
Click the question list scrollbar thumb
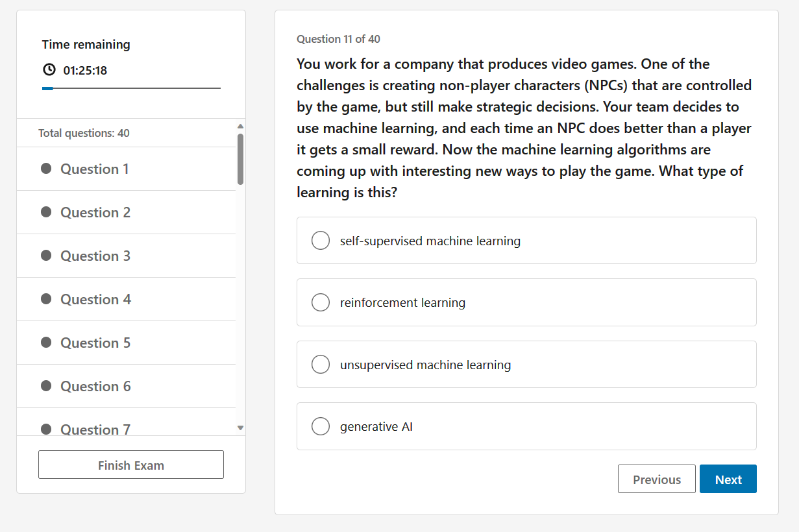pos(241,159)
